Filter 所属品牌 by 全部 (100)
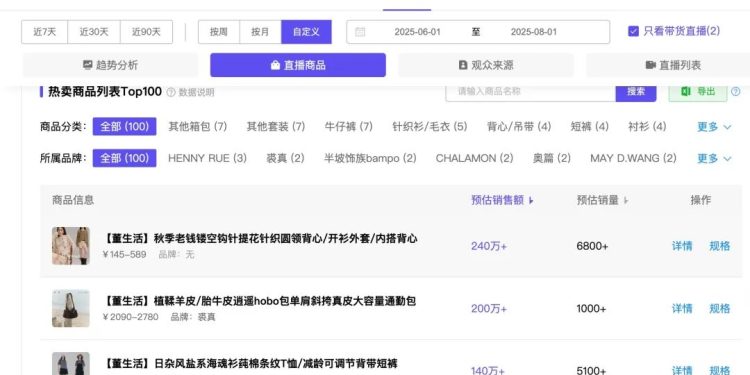This screenshot has height=375, width=750. click(124, 158)
